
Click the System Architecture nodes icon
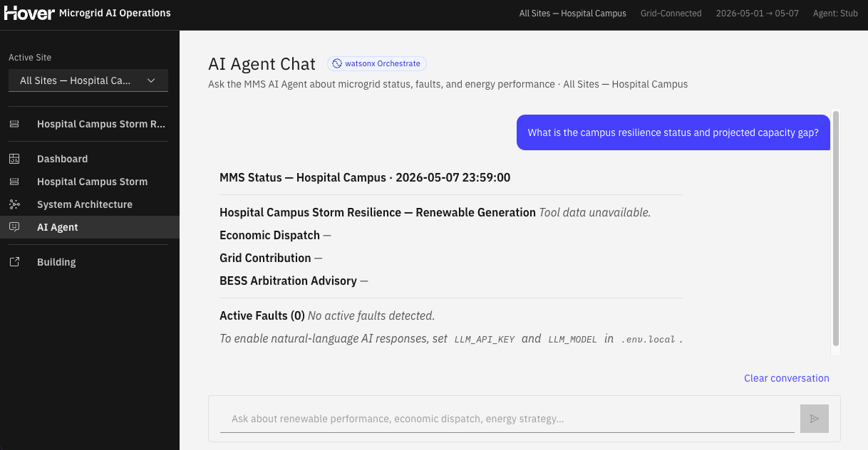(x=14, y=204)
